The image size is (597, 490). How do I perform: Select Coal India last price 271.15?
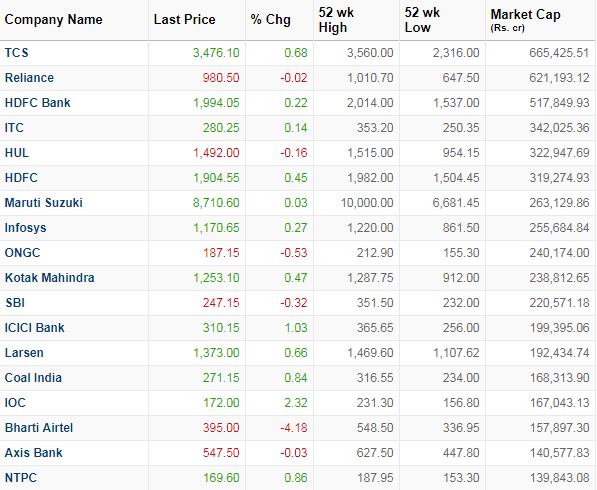pos(221,378)
